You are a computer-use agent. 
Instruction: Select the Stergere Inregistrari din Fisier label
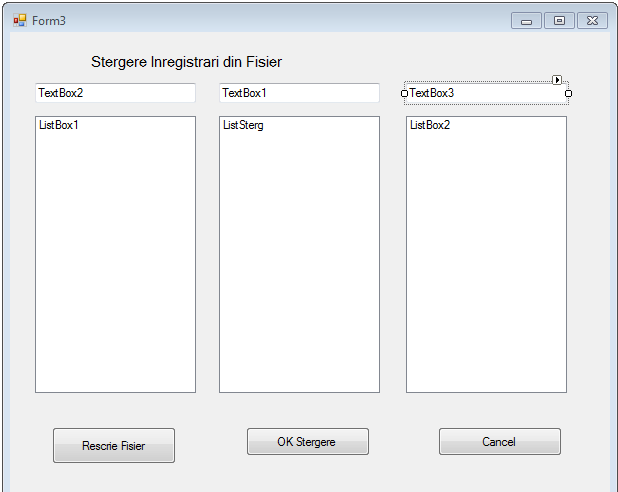[x=186, y=62]
